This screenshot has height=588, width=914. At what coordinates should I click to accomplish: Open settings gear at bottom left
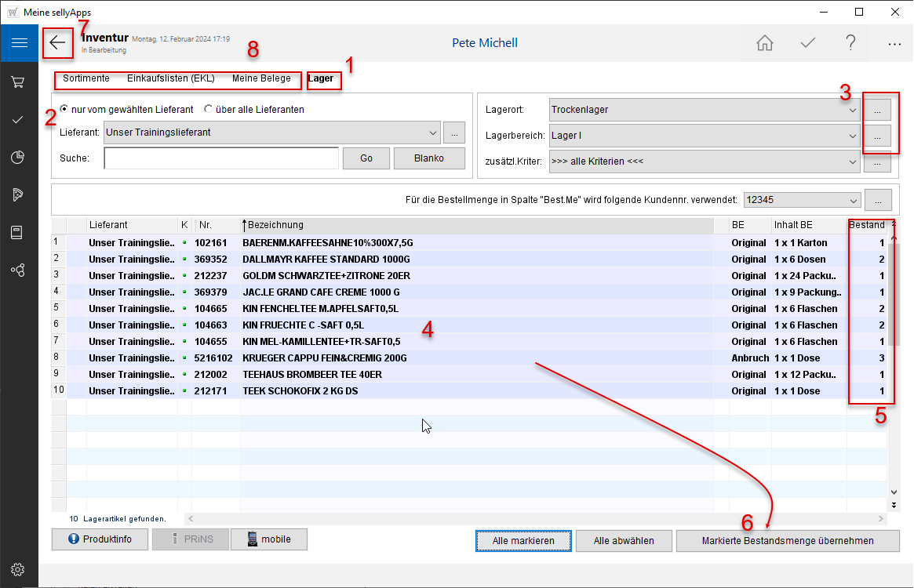(19, 570)
